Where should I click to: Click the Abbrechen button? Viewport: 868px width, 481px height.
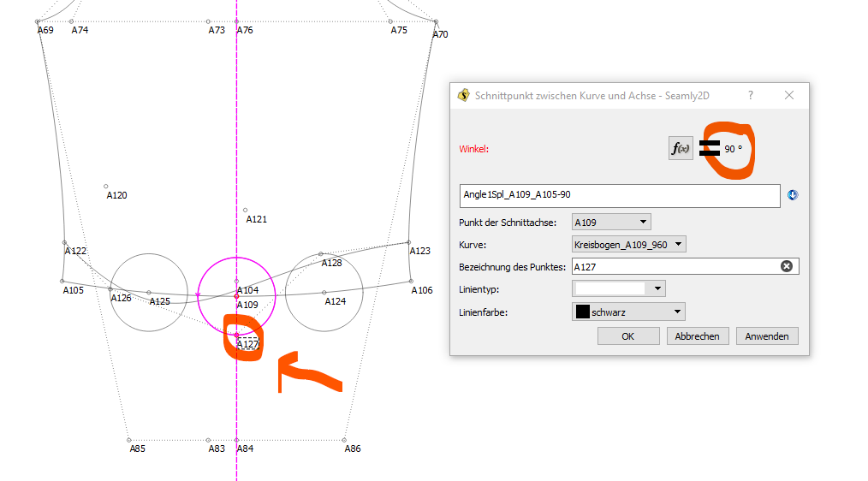click(698, 336)
